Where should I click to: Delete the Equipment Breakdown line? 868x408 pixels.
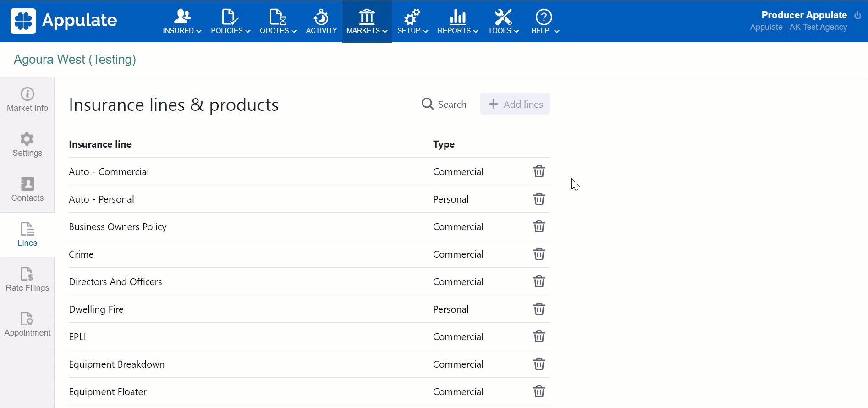[x=539, y=364]
